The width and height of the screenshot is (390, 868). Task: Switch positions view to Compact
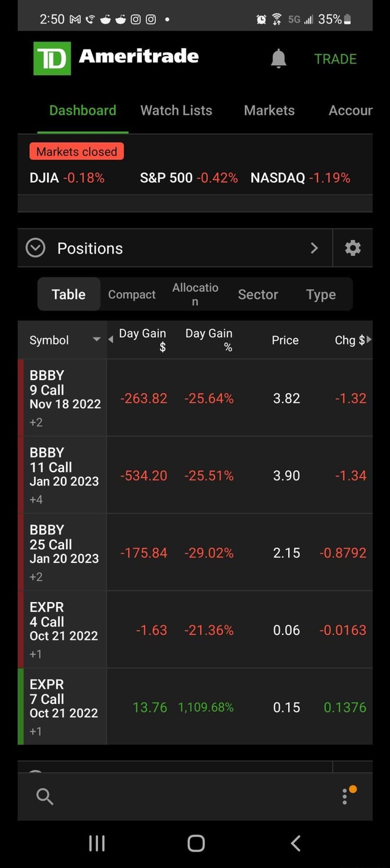coord(132,294)
